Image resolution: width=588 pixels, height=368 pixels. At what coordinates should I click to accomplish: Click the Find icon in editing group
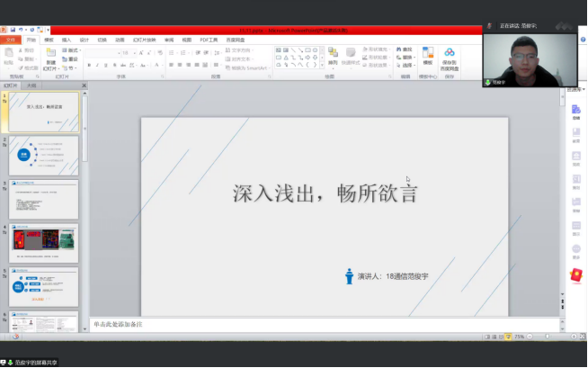tap(405, 49)
